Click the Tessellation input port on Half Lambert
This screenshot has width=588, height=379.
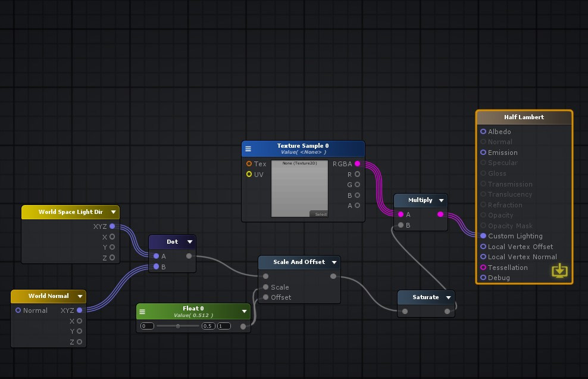coord(483,268)
